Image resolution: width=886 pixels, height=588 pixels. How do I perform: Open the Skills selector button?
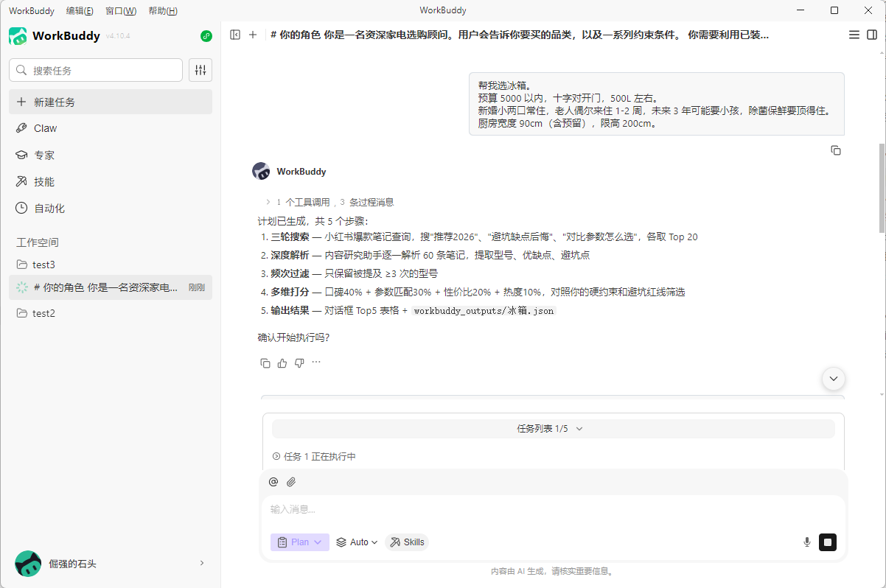pyautogui.click(x=407, y=542)
